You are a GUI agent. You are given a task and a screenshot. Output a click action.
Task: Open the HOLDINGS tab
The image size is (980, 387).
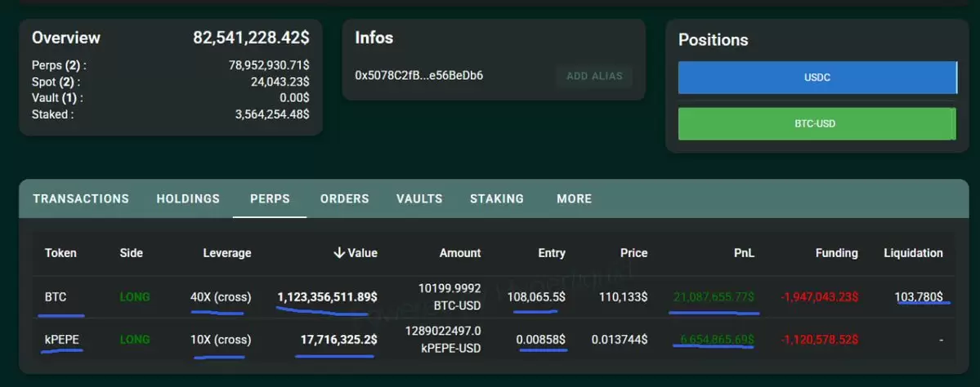point(188,199)
